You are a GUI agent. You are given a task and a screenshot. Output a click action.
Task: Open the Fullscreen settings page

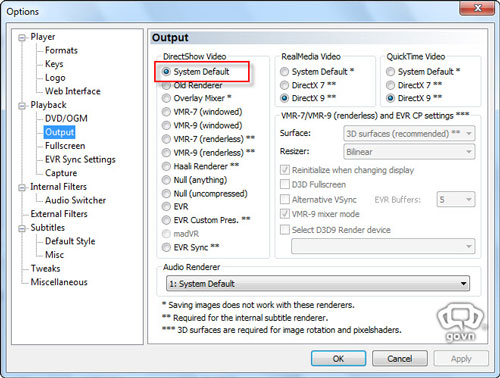click(x=65, y=146)
